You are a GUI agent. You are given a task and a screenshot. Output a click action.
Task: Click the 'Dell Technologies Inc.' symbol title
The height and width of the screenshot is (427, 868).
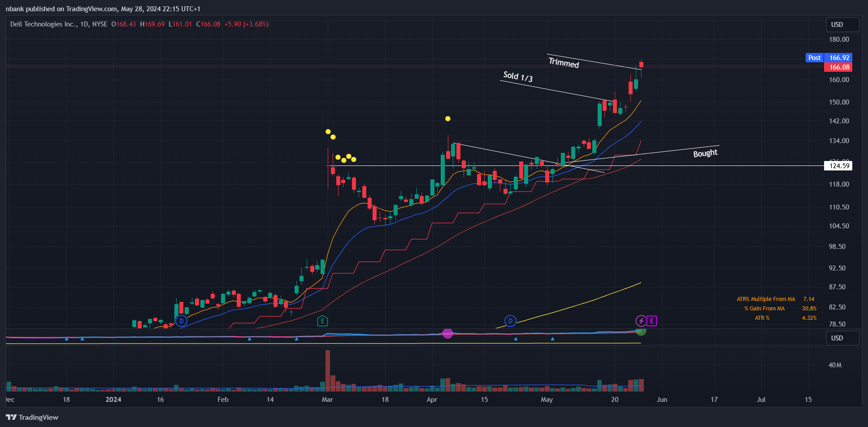(x=43, y=24)
